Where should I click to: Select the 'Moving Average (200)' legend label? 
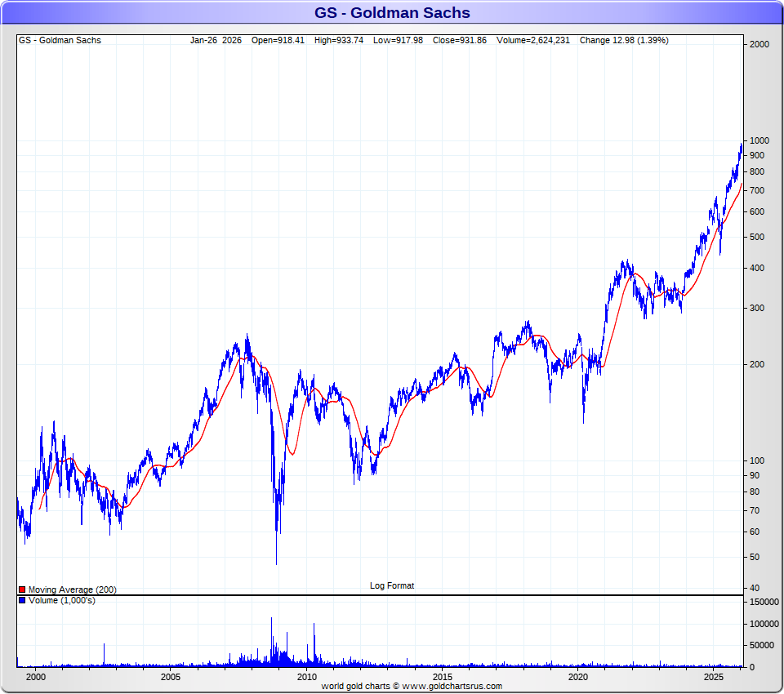click(x=73, y=589)
